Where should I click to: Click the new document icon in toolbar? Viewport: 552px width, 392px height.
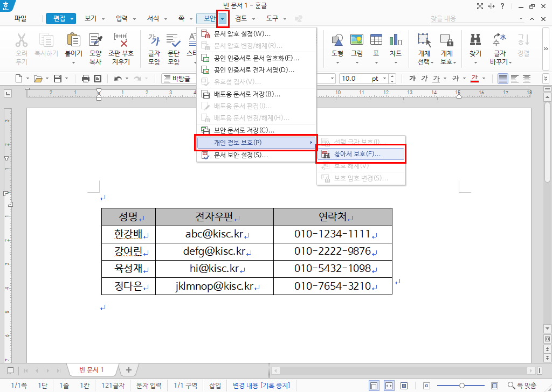click(x=19, y=79)
